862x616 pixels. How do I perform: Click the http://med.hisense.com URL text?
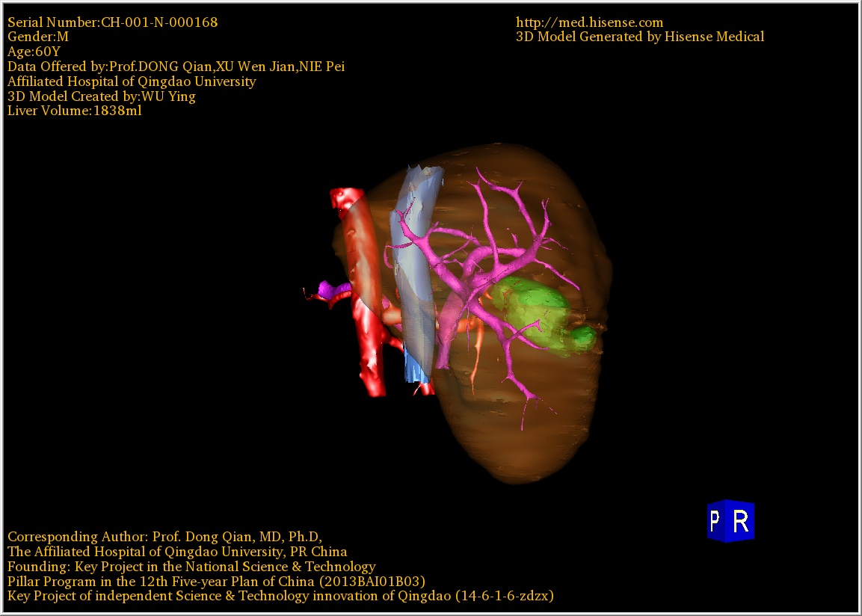pyautogui.click(x=589, y=22)
